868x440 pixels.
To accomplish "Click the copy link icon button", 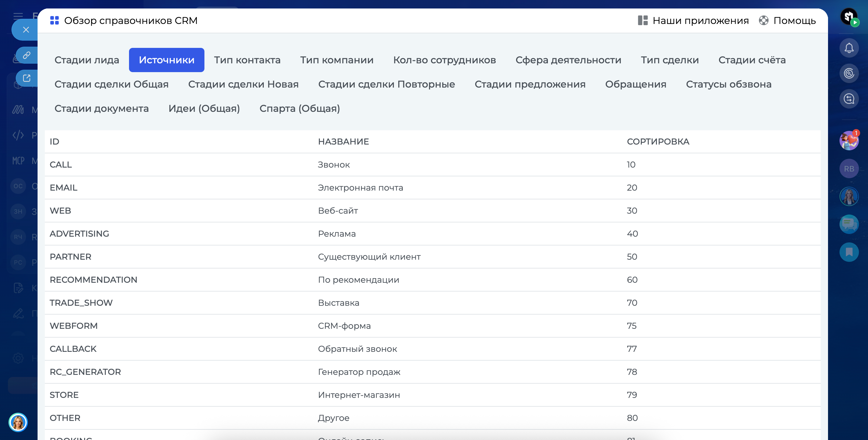I will click(x=27, y=55).
